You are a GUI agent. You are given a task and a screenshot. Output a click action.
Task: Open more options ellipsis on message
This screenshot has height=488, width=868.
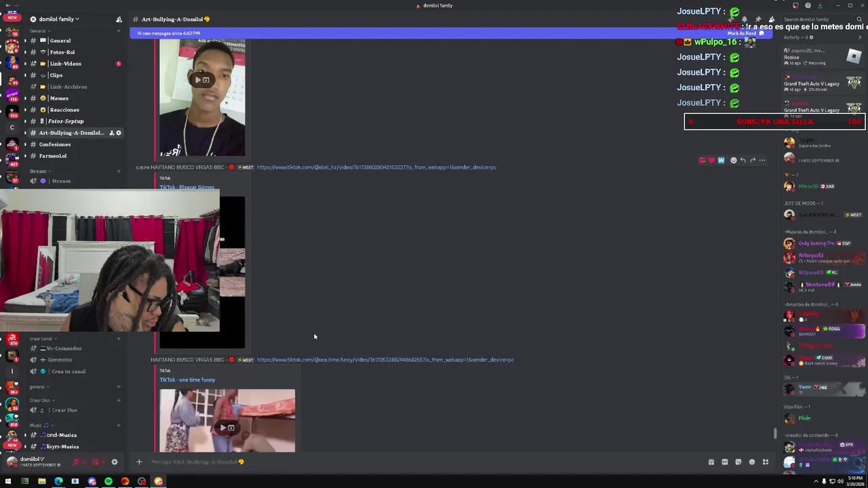pos(762,161)
